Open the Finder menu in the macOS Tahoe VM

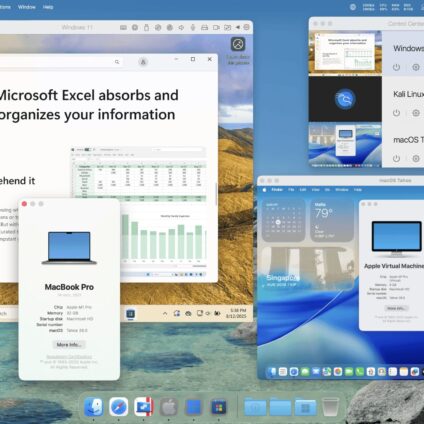pyautogui.click(x=277, y=190)
